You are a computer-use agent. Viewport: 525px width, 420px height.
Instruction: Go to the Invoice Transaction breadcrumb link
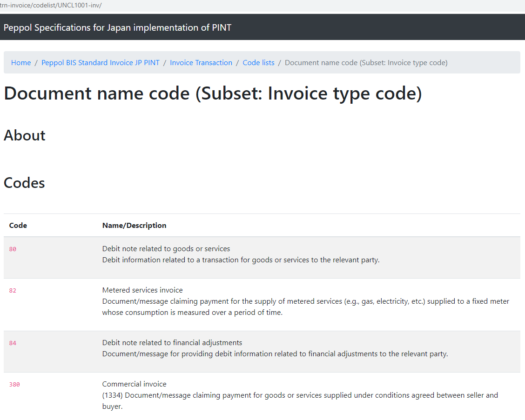[201, 63]
